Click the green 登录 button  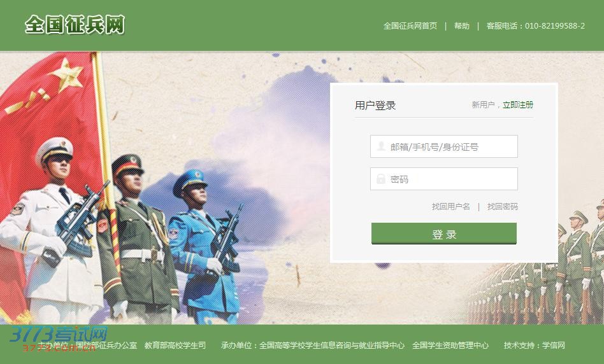(x=443, y=234)
